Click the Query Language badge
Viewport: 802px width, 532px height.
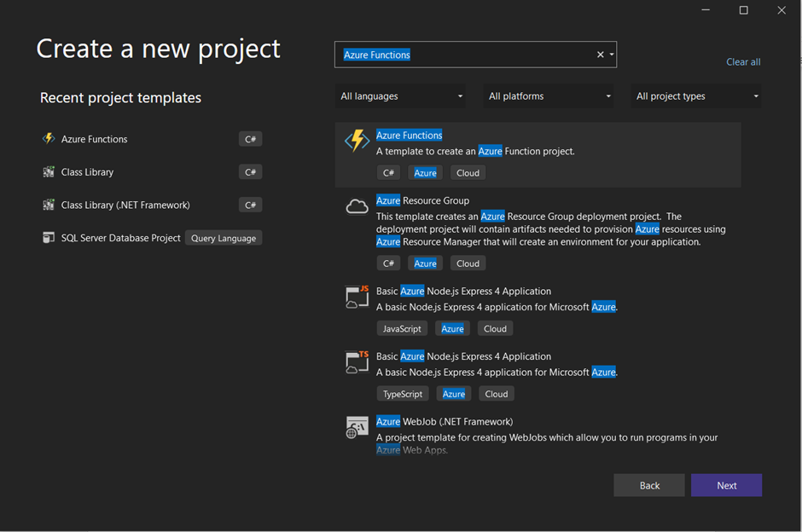point(224,238)
